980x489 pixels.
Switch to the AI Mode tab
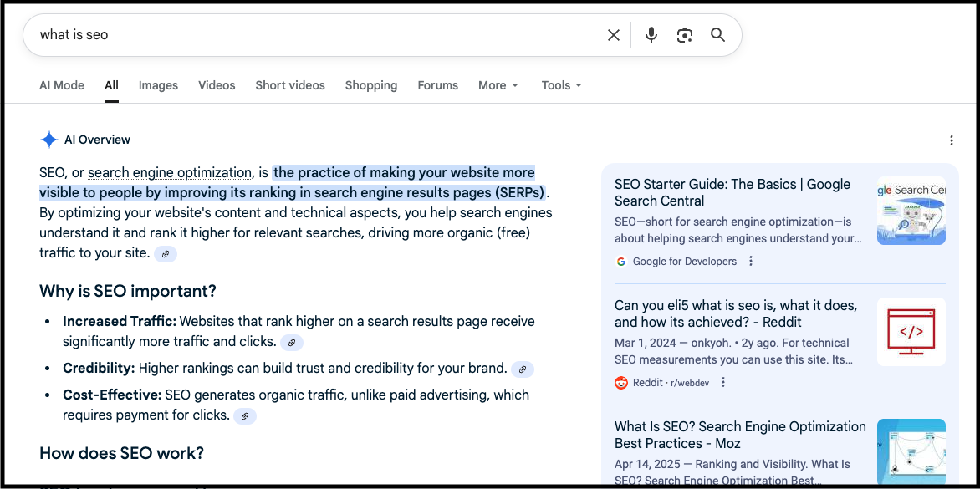tap(62, 85)
